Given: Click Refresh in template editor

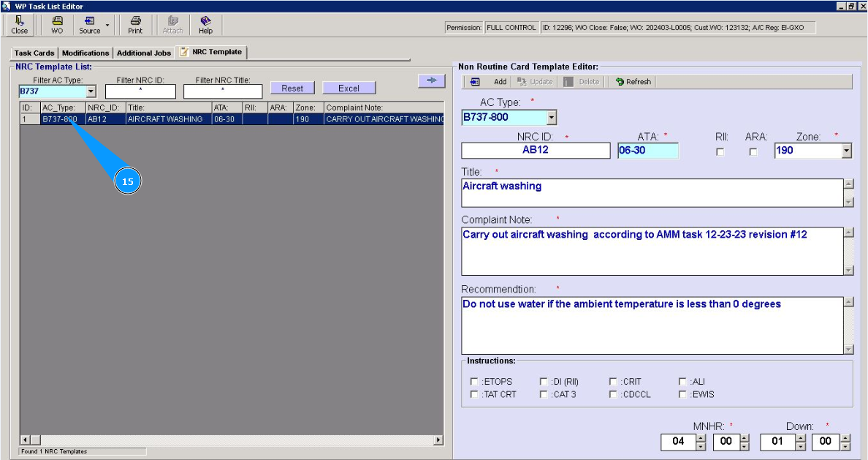Looking at the screenshot, I should [x=633, y=82].
